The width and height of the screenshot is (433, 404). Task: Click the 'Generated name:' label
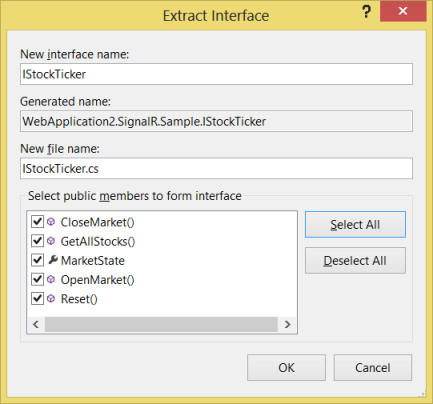coord(65,101)
